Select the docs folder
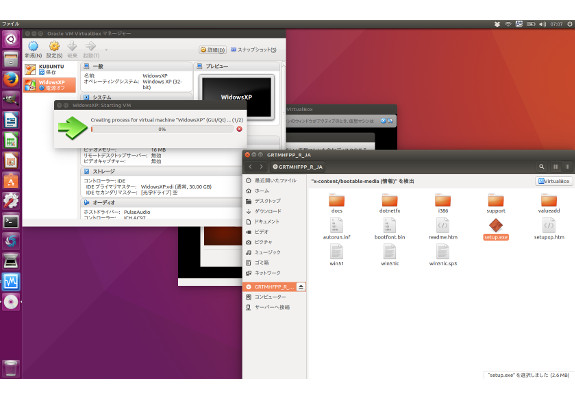Screen dimensions: 575x400 pos(336,203)
